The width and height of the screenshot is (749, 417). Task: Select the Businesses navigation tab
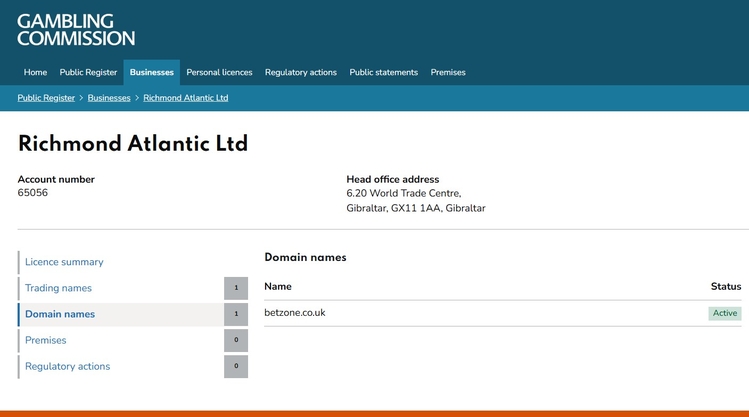click(151, 72)
